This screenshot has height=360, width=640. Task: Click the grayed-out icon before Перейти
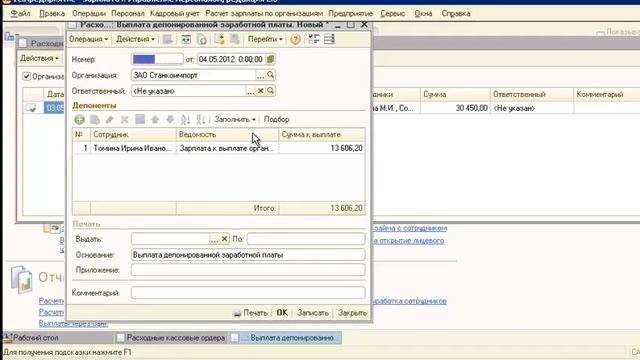[235, 39]
